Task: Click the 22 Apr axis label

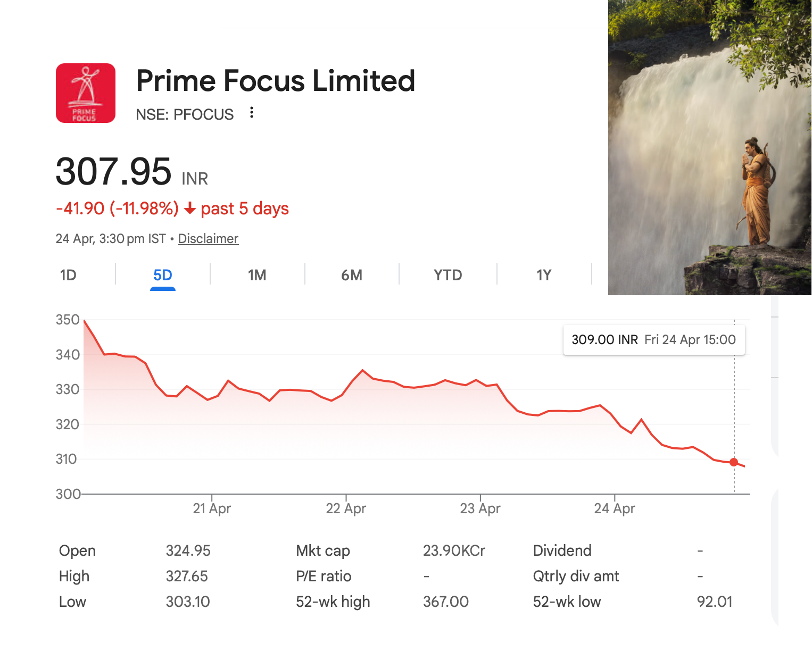Action: click(346, 508)
